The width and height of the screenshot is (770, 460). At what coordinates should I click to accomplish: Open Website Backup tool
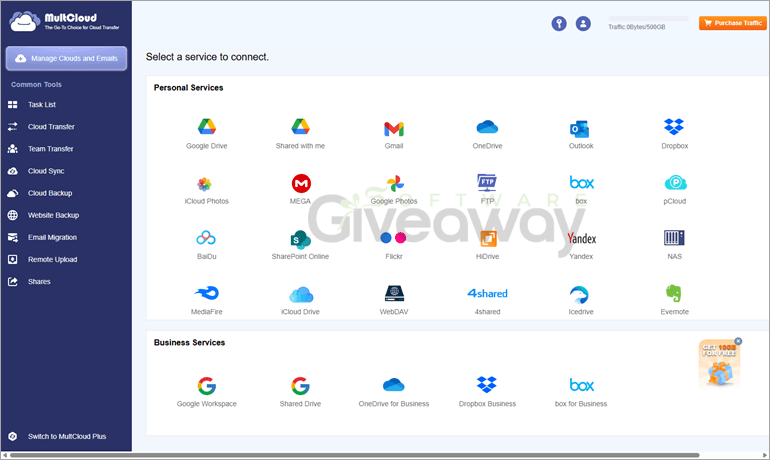54,215
